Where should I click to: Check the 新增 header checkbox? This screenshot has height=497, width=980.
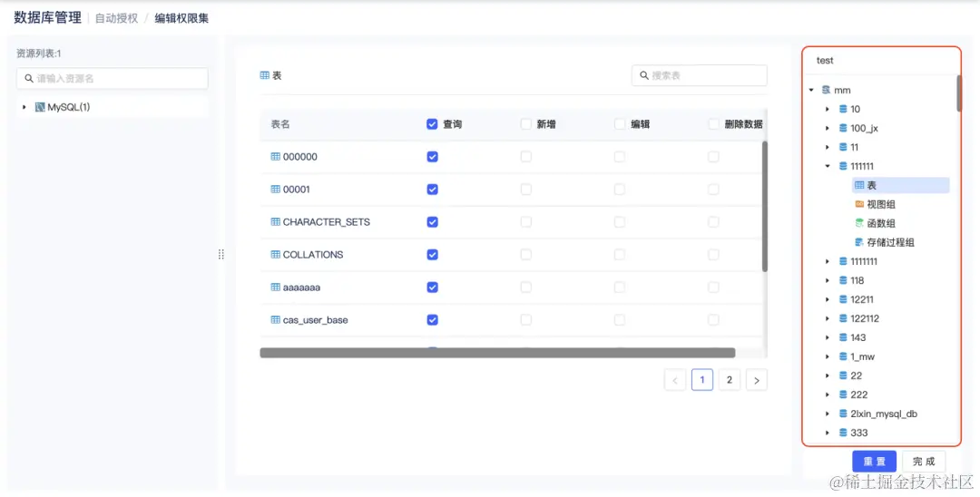(x=525, y=124)
